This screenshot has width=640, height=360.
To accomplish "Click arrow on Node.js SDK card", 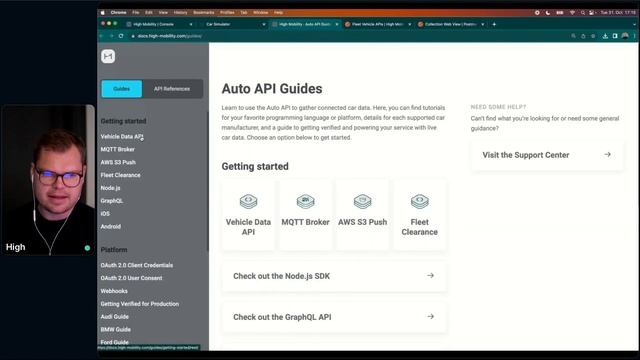I will (x=430, y=276).
